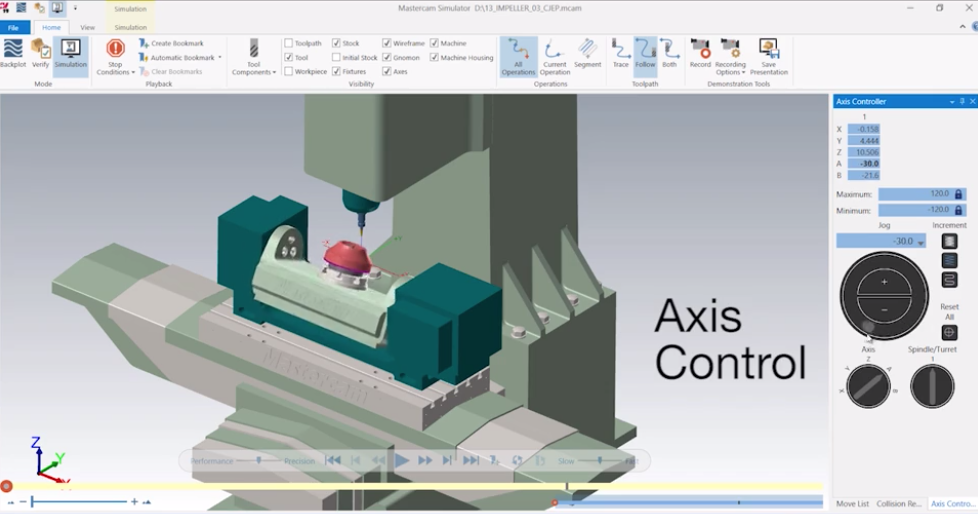Select Current Operation
Screen dimensions: 978x514
(554, 57)
